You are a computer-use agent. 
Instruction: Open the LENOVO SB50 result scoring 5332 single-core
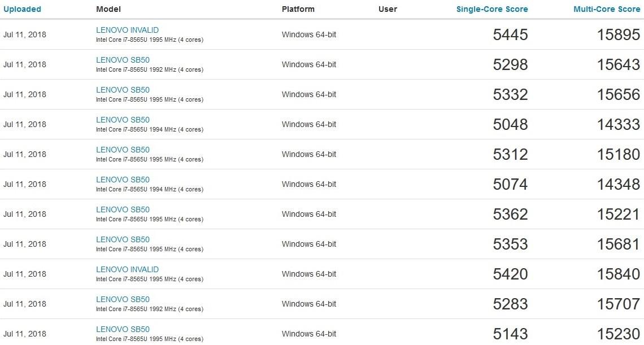click(x=123, y=89)
